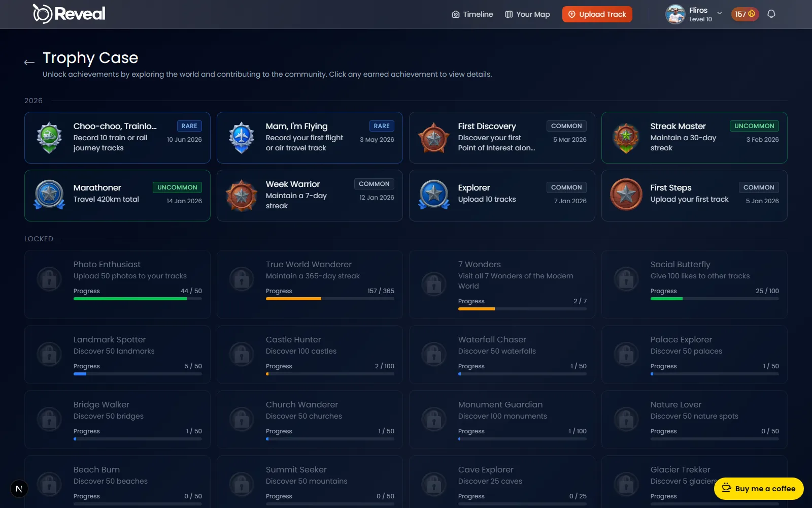The height and width of the screenshot is (508, 812).
Task: Click the RARE tag on Choo-choo card
Action: pyautogui.click(x=189, y=126)
